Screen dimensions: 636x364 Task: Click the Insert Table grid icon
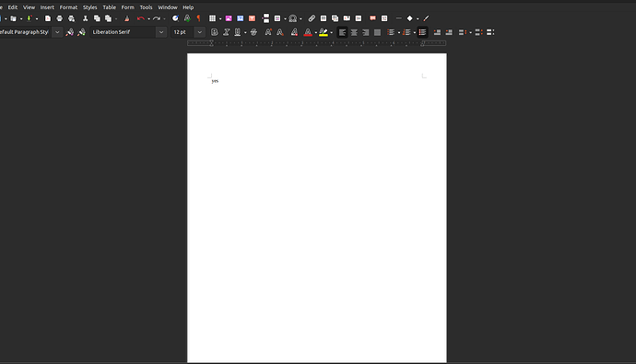click(x=212, y=18)
